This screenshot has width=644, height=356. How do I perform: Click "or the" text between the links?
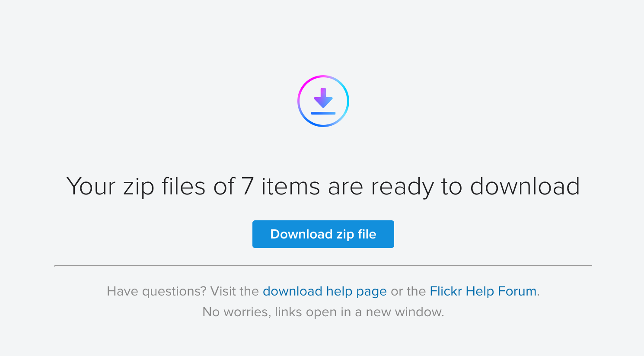pos(408,291)
